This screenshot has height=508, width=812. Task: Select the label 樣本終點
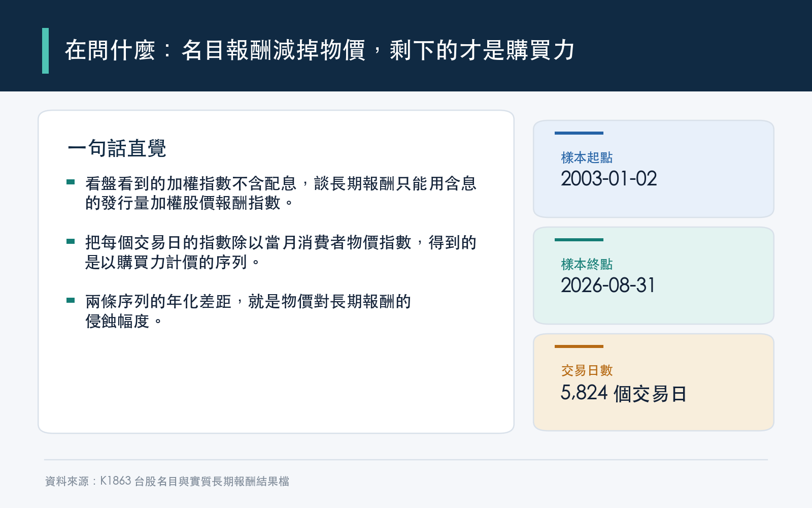point(587,264)
